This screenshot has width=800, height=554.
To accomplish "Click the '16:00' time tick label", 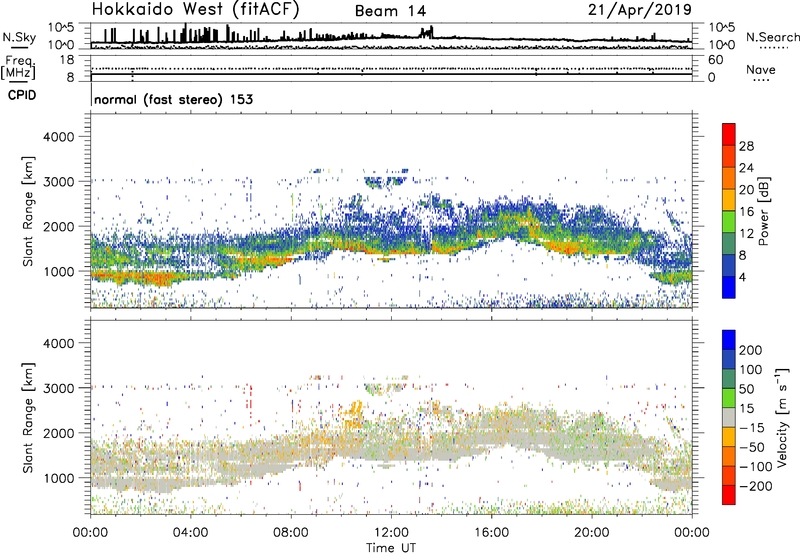I will click(x=491, y=533).
